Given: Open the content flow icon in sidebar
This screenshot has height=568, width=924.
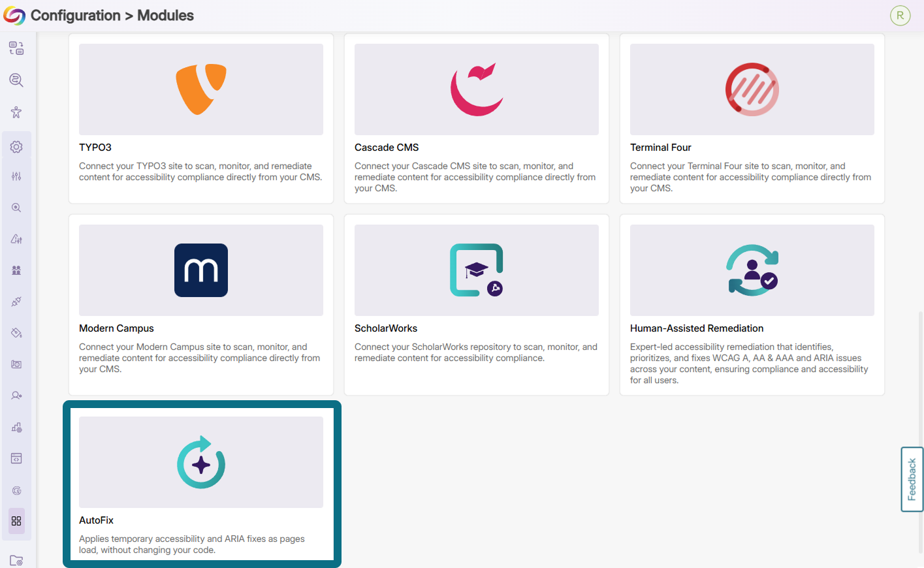Looking at the screenshot, I should (x=16, y=48).
